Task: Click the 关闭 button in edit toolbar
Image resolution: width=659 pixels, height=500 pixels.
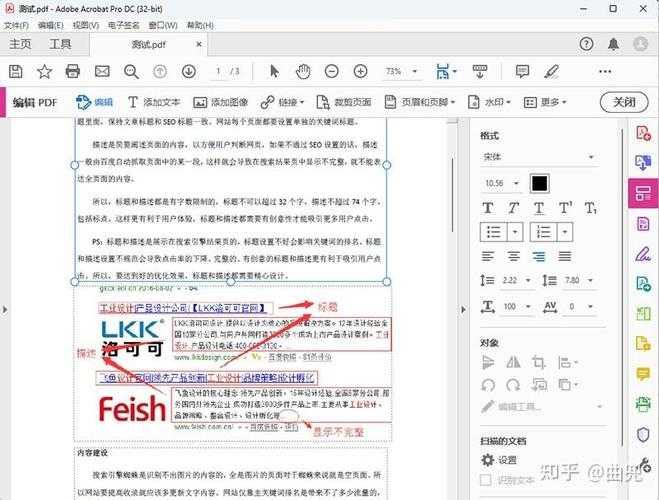Action: click(x=624, y=102)
